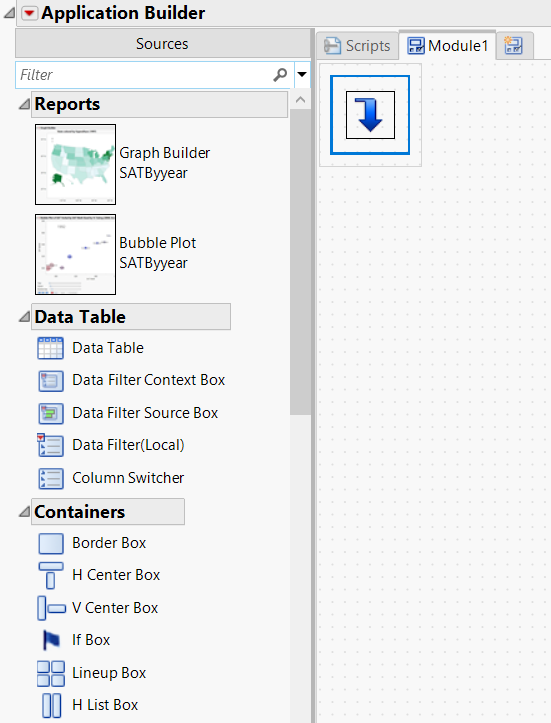Click Bubble Plot SATByyear label
This screenshot has width=551, height=723.
pos(158,253)
